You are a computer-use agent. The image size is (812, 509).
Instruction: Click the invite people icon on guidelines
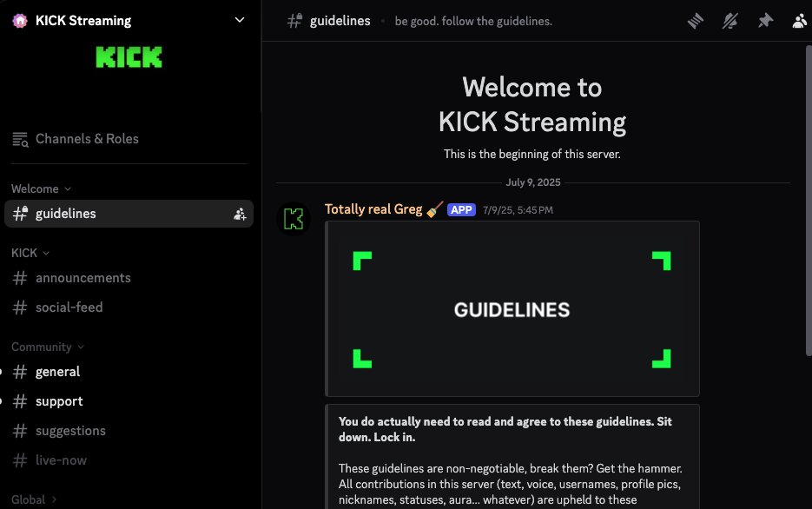[x=239, y=214]
